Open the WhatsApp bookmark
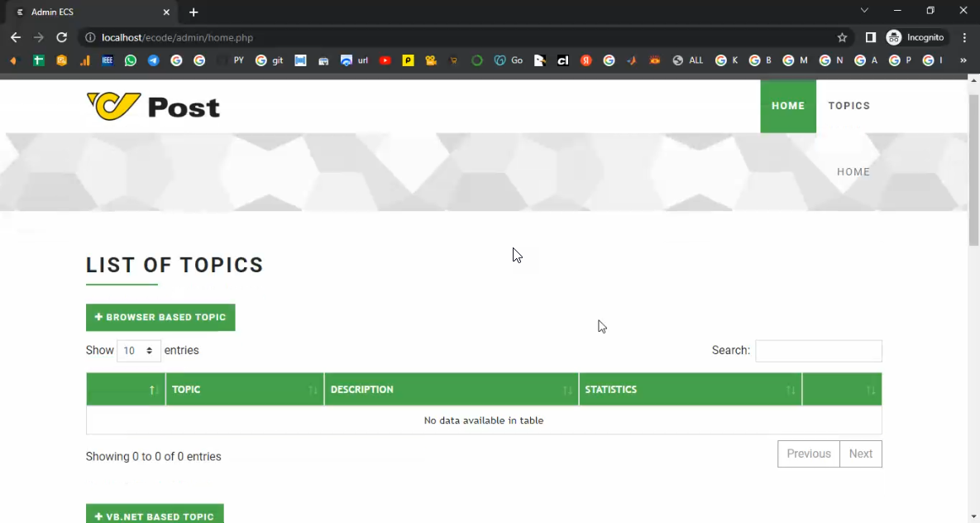Viewport: 980px width, 523px height. 130,60
